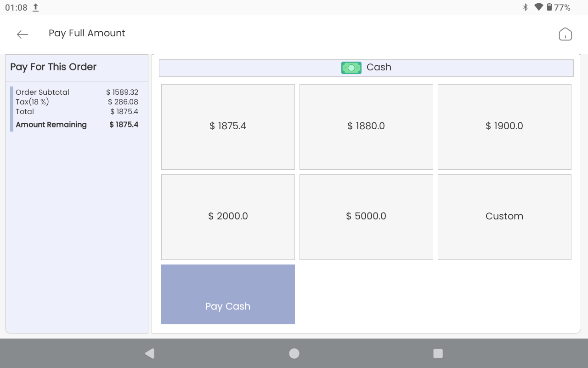
Task: Pick the $ 1900.0 cash amount
Action: click(504, 127)
